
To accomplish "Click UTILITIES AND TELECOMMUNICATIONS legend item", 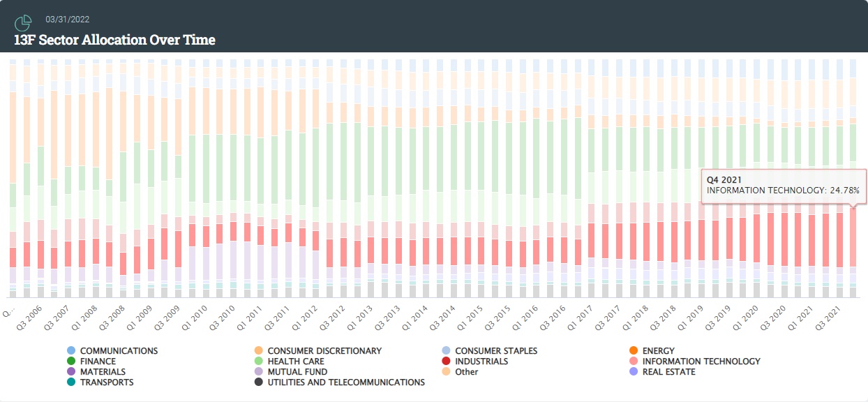I will click(x=340, y=382).
